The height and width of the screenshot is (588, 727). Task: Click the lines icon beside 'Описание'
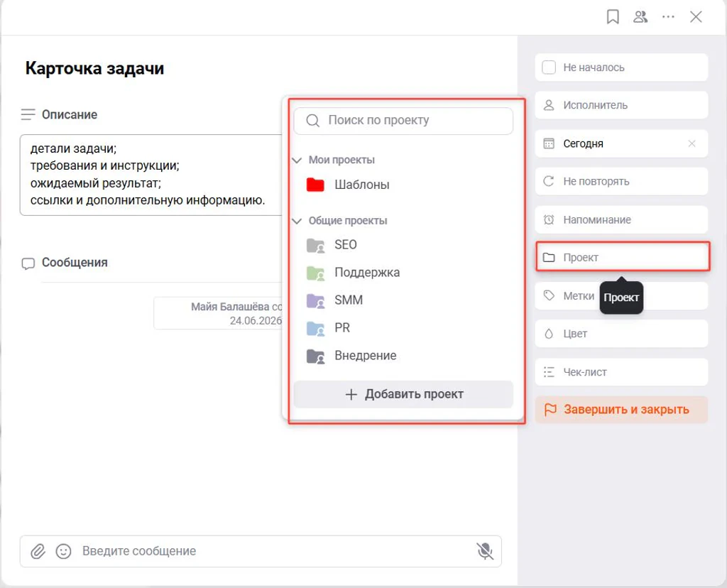pos(28,114)
